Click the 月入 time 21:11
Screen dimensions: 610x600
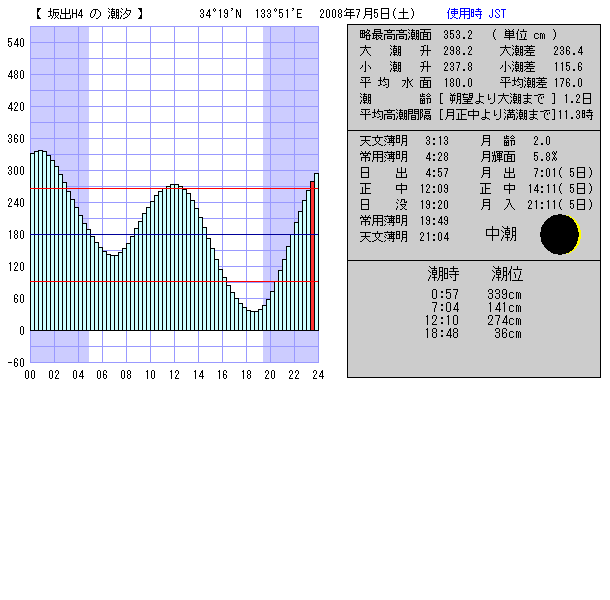[x=543, y=205]
